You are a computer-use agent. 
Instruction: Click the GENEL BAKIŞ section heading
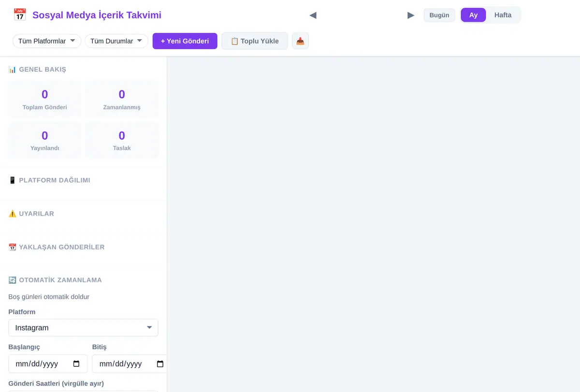[x=37, y=70]
